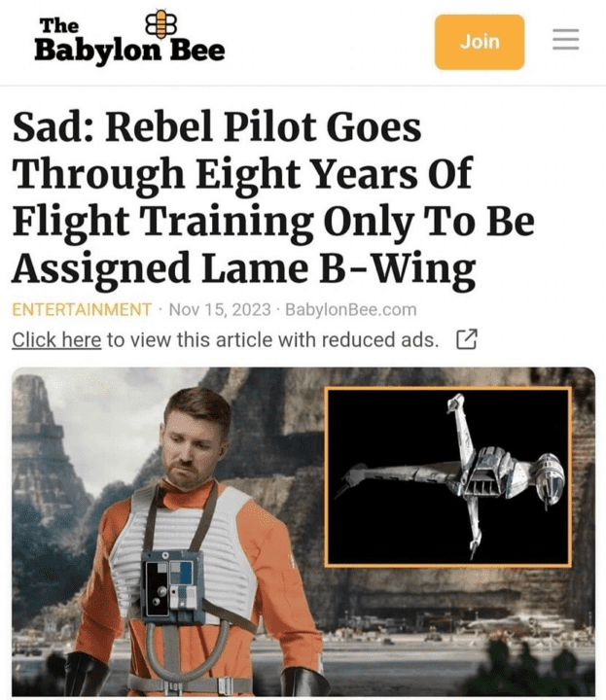Open the ENTERTAINMENT category link

(x=82, y=309)
